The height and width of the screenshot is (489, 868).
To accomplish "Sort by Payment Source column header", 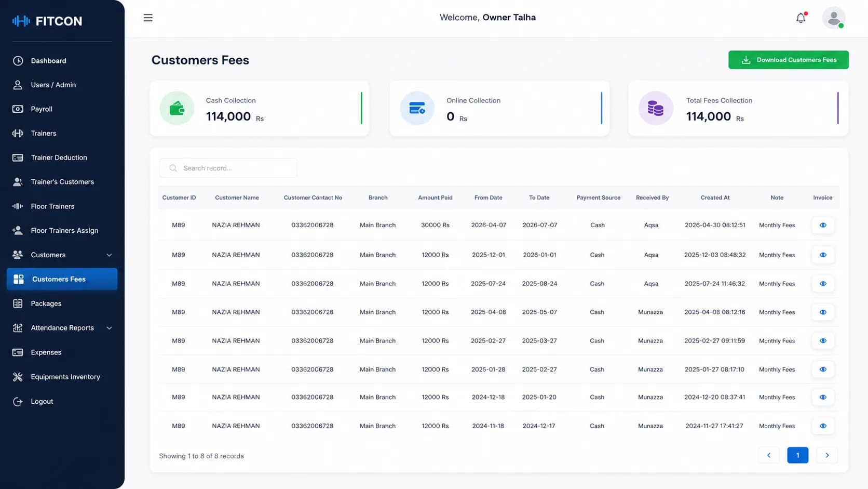I will [598, 197].
